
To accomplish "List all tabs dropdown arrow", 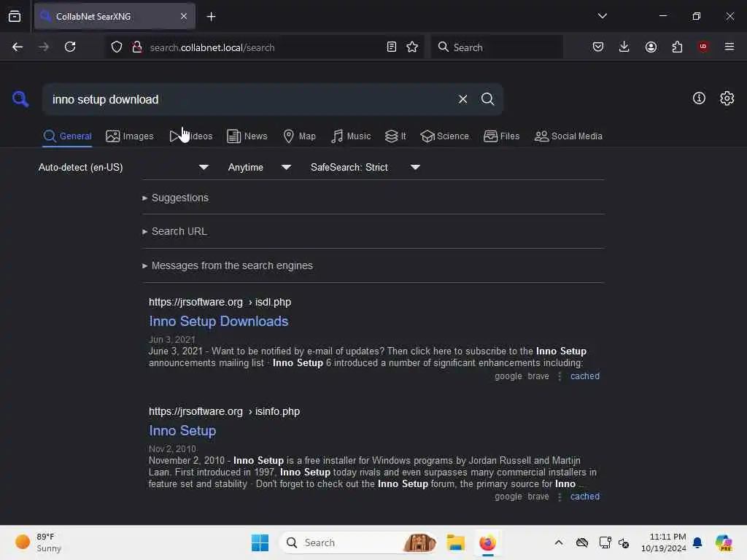I will coord(602,16).
